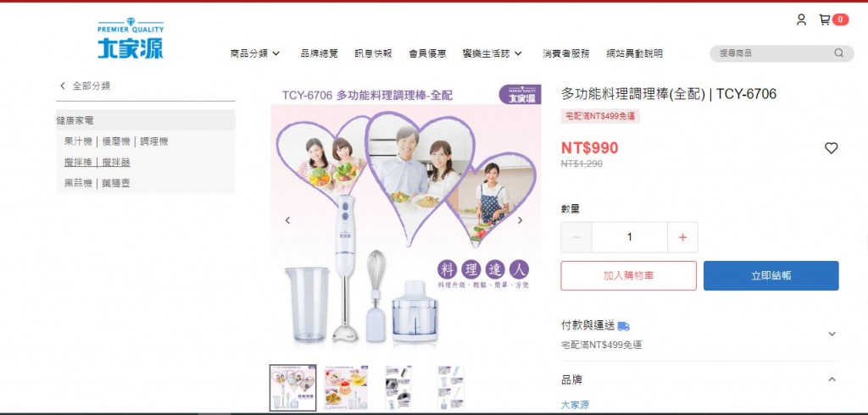The height and width of the screenshot is (415, 868).
Task: Expand the 商品分類 dropdown menu
Action: tap(255, 53)
